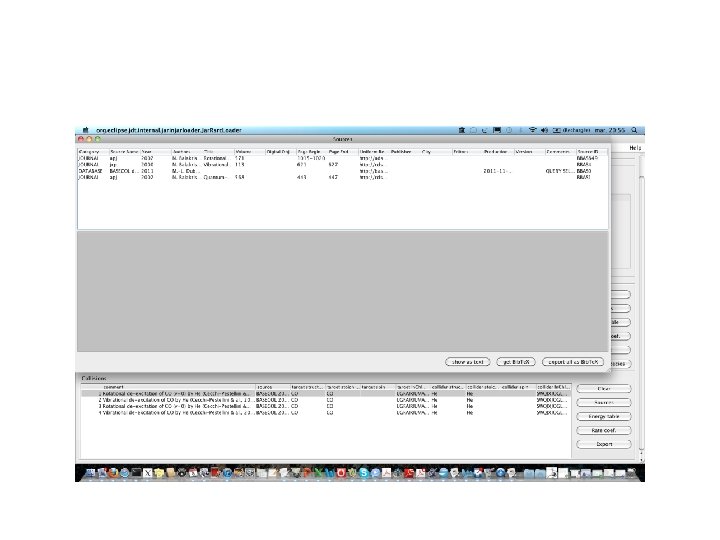
Task: Open Spotlight search magnifier icon
Action: (x=634, y=130)
